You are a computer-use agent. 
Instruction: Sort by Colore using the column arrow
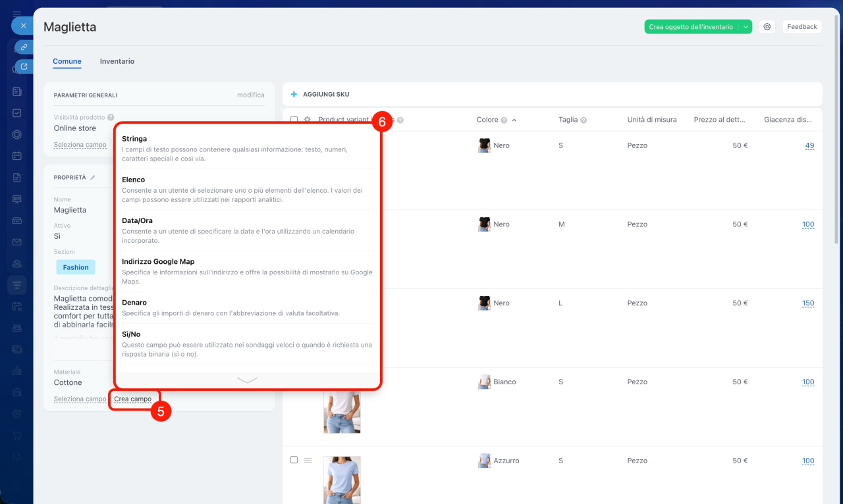pos(514,120)
